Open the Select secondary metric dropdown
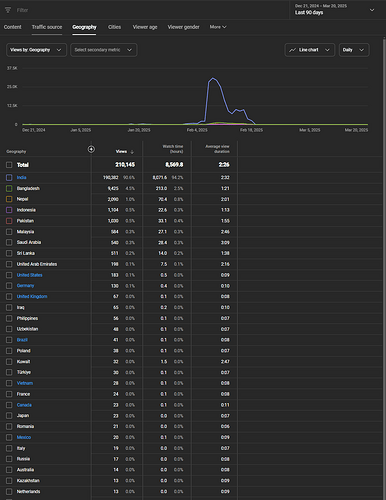The width and height of the screenshot is (386, 500). [x=104, y=50]
